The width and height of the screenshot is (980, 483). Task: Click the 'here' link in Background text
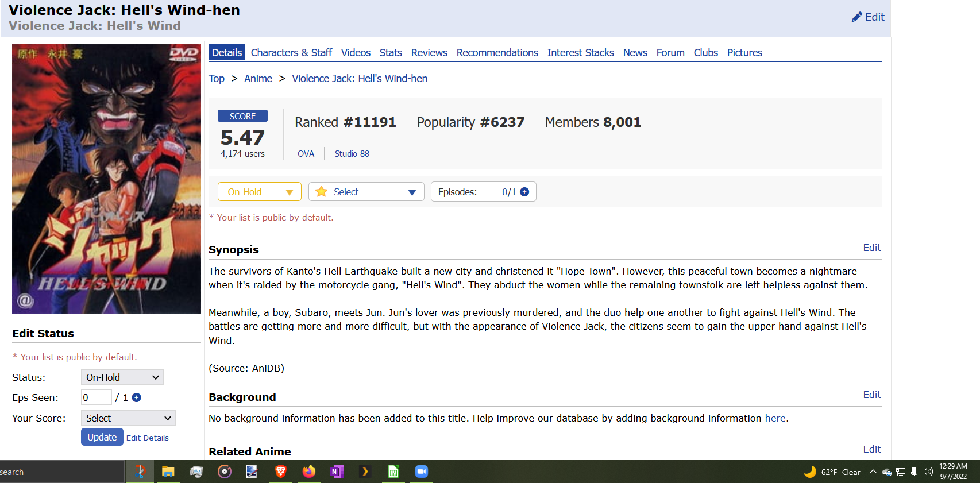(775, 418)
